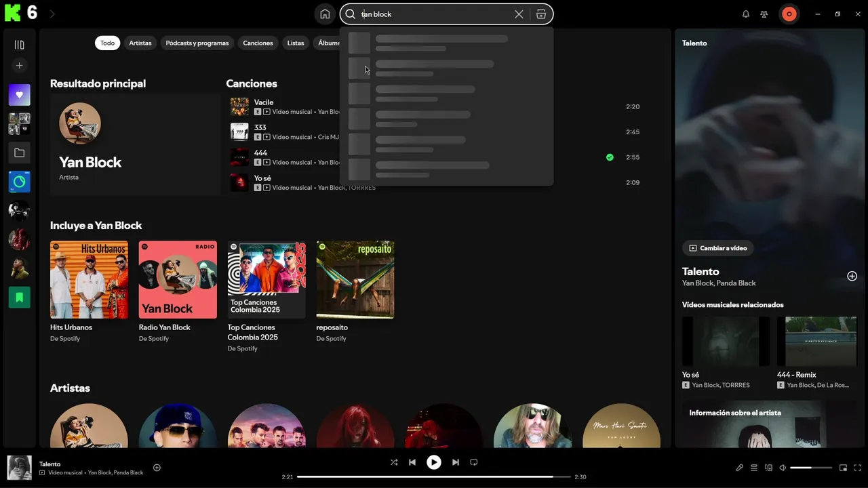
Task: Create a new playlist with plus button
Action: pos(19,66)
